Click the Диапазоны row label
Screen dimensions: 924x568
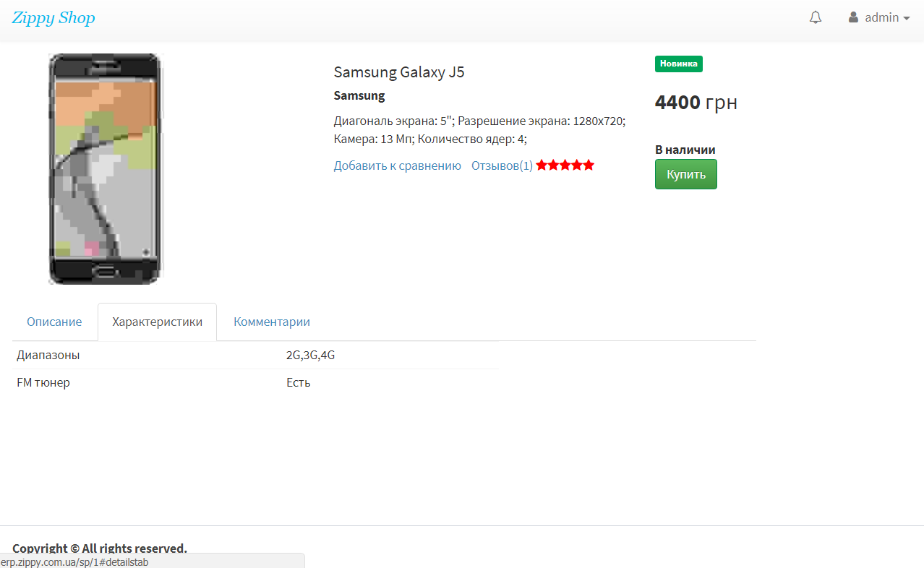48,356
